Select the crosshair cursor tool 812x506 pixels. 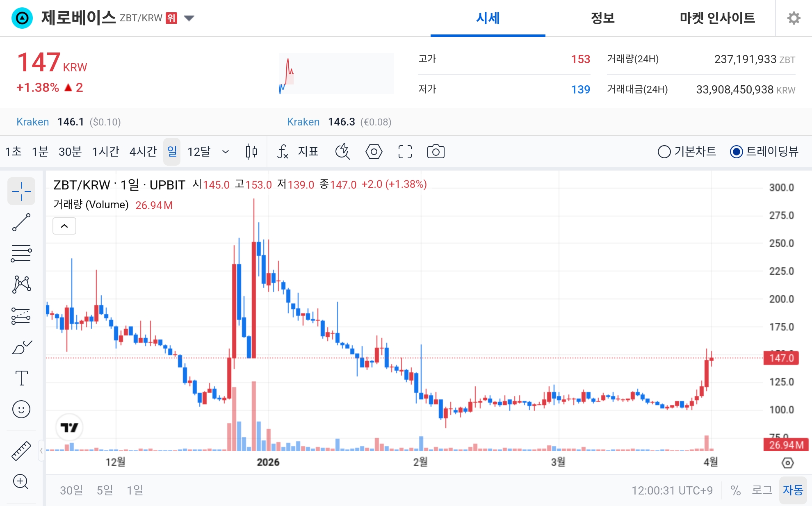coord(21,191)
